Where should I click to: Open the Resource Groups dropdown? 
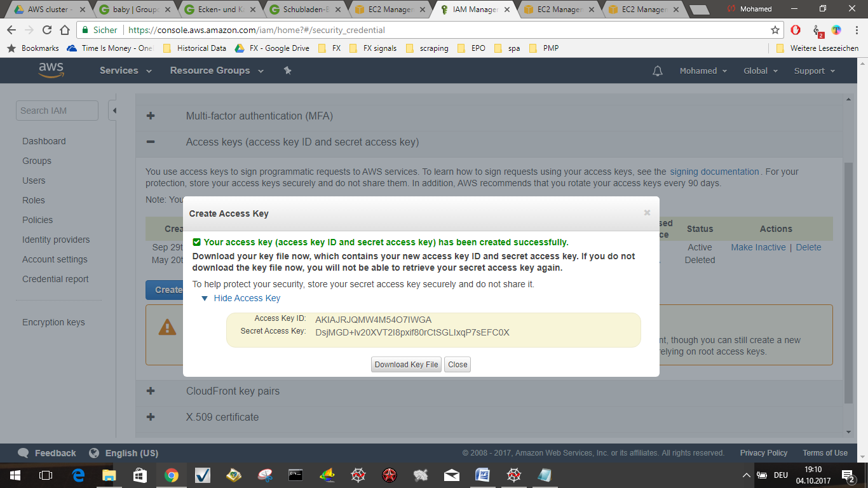point(216,71)
